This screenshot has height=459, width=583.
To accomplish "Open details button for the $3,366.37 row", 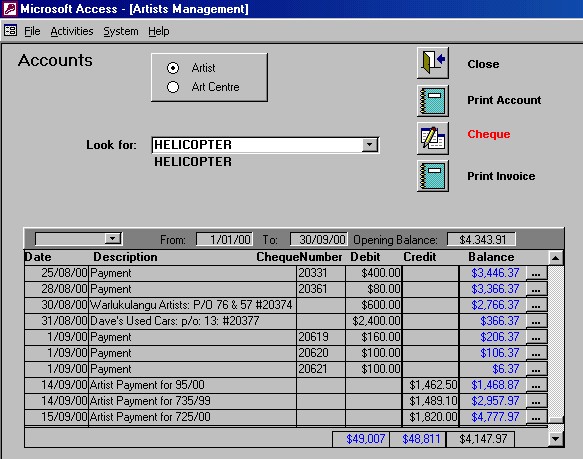I will (x=536, y=289).
